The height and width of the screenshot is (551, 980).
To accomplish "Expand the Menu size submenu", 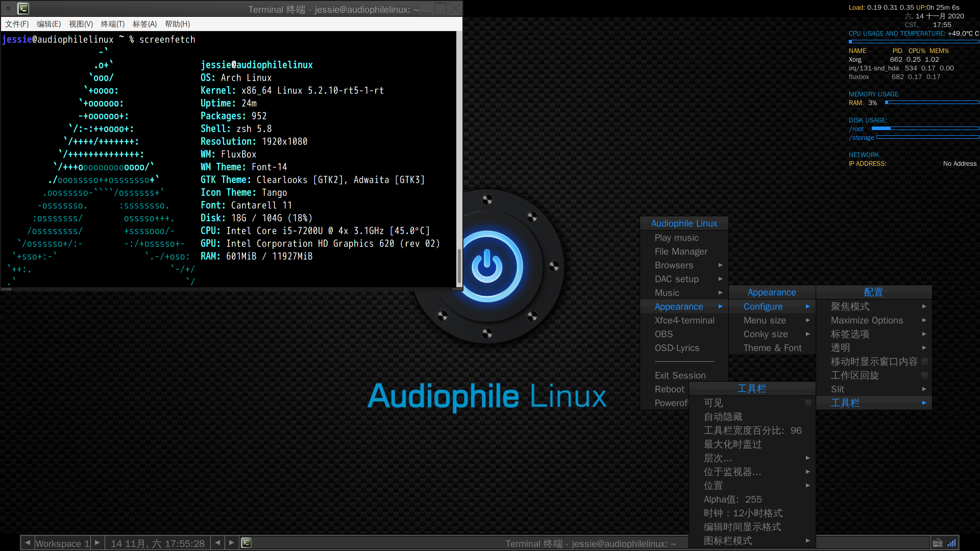I will (x=772, y=320).
